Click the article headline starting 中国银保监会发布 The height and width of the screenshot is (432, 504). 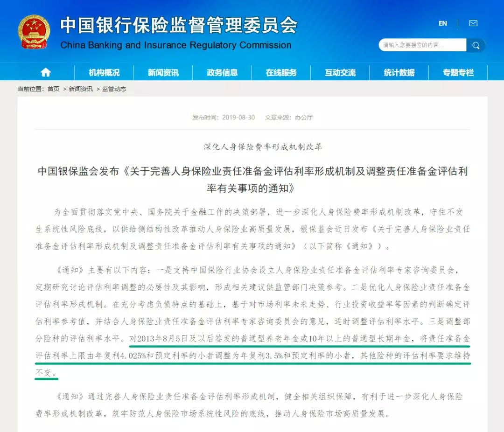(252, 180)
